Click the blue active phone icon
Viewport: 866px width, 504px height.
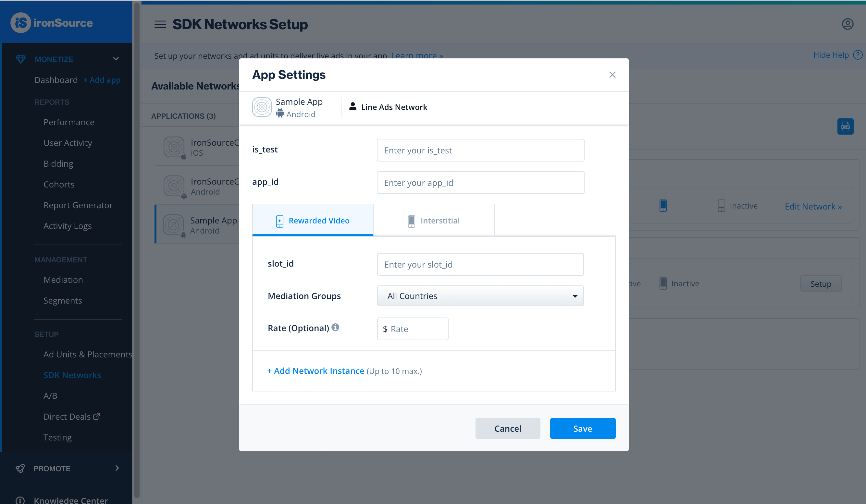tap(663, 206)
